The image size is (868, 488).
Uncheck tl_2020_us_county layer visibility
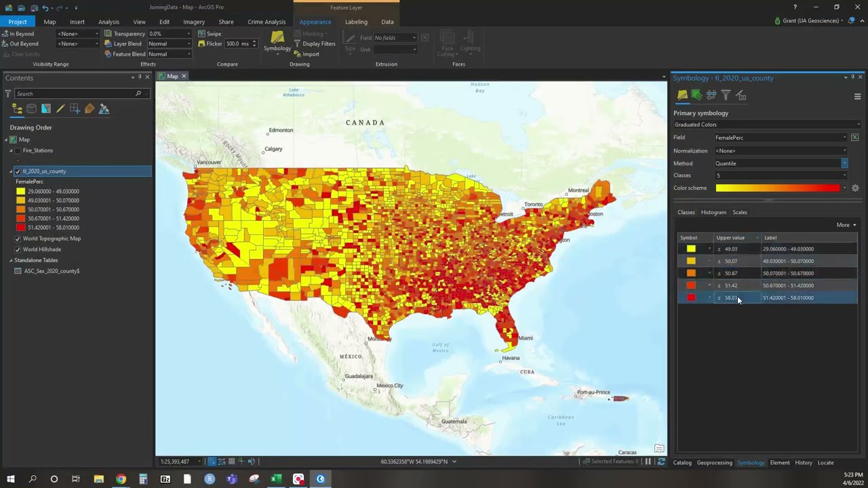(18, 171)
